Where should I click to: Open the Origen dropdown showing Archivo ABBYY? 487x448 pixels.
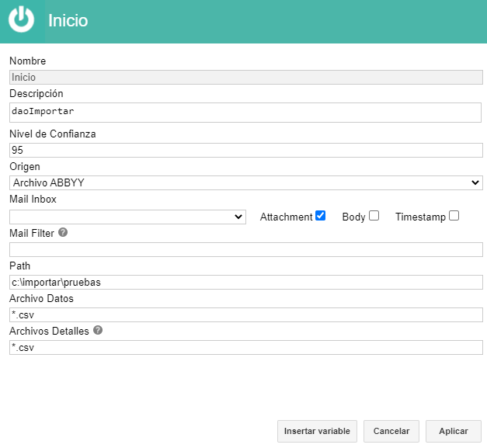click(246, 183)
